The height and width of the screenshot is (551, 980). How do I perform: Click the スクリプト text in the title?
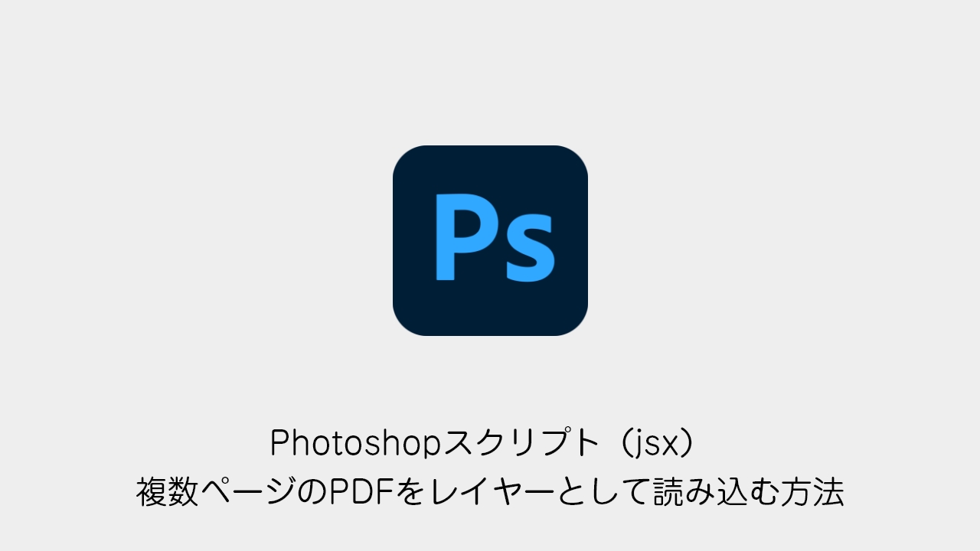[x=522, y=442]
